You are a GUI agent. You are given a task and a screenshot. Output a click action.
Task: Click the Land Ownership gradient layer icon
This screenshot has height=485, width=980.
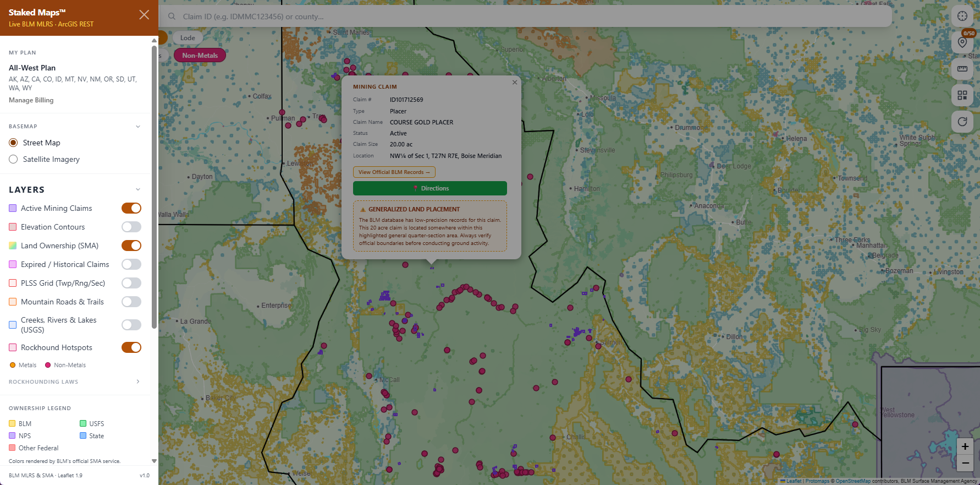click(13, 246)
